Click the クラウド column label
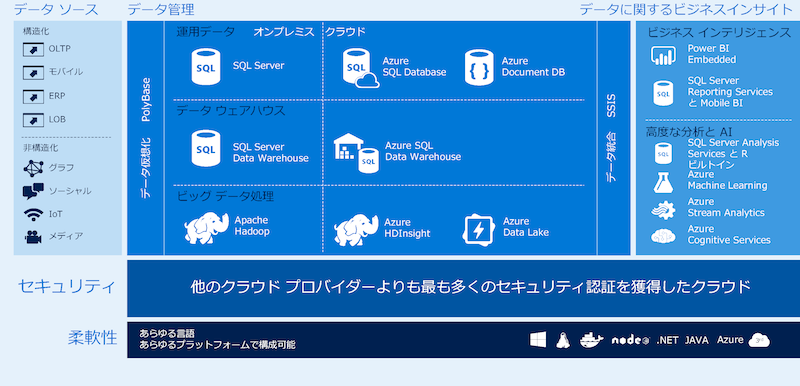 click(x=346, y=32)
